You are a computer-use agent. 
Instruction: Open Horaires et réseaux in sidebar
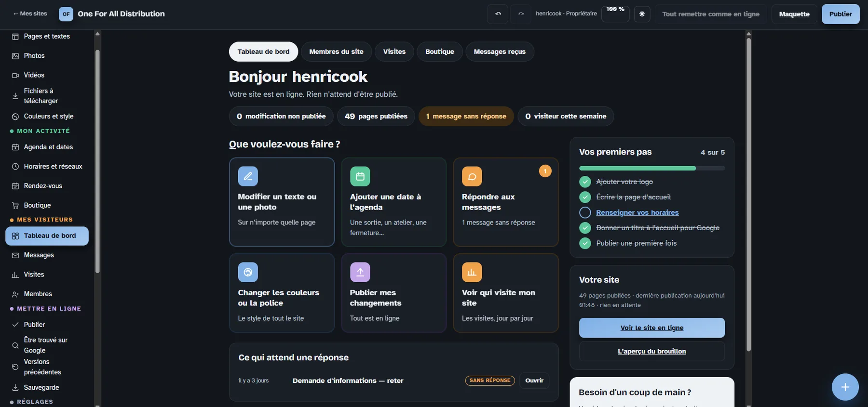tap(47, 166)
